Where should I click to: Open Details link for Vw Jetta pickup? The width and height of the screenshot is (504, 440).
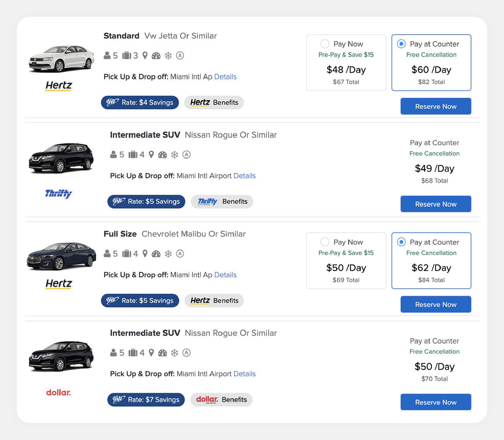coord(225,77)
